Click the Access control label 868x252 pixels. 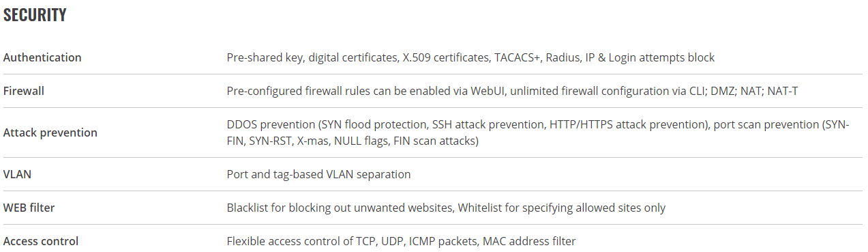point(41,241)
